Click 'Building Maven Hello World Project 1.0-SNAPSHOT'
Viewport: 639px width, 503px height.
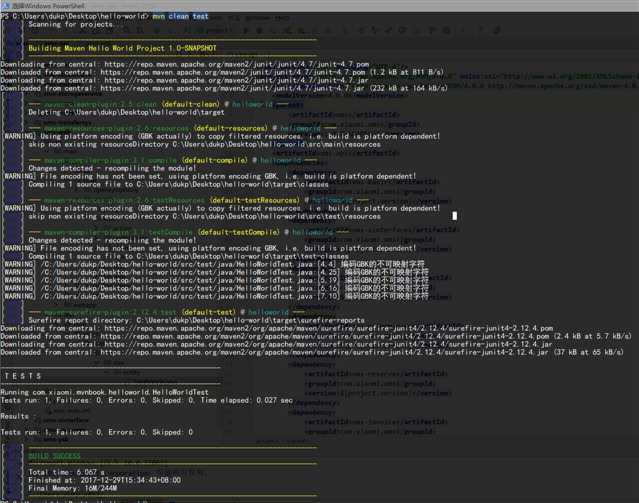[x=122, y=48]
